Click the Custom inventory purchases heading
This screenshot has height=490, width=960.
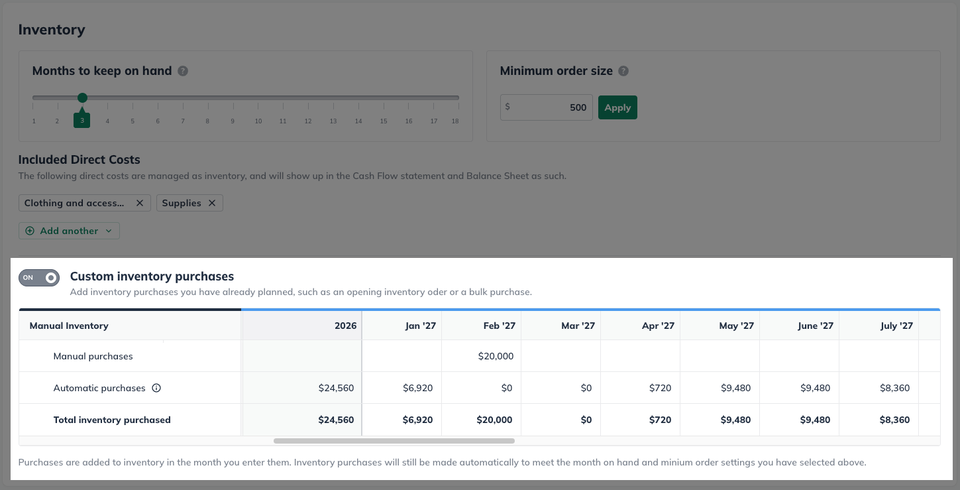pos(152,276)
